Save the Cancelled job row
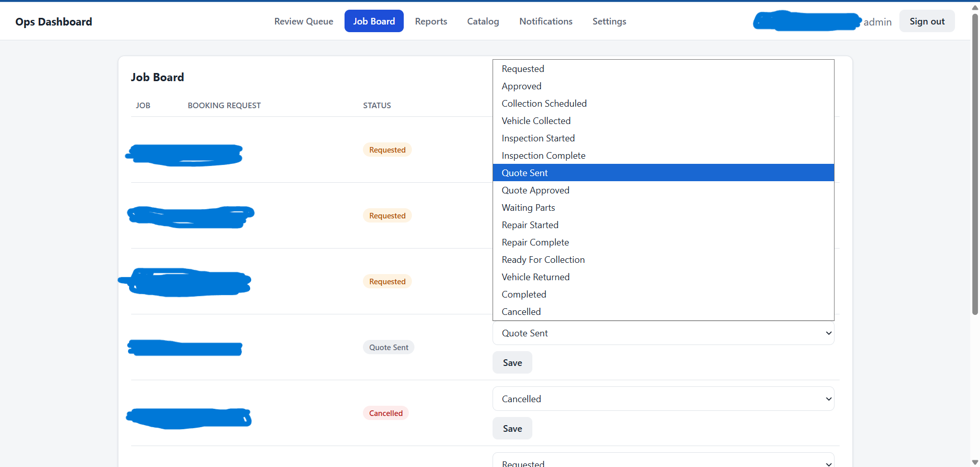The height and width of the screenshot is (467, 980). pos(512,429)
